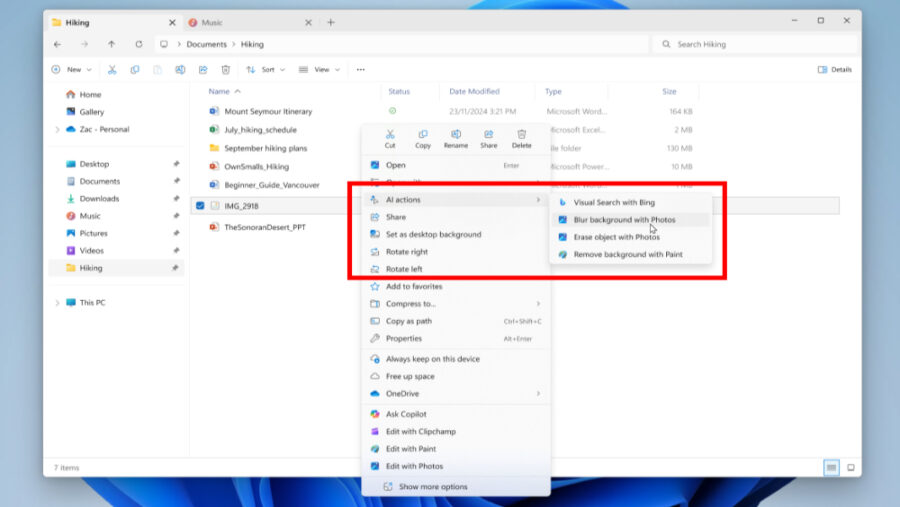
Task: Choose Edit with Paint
Action: (456, 448)
